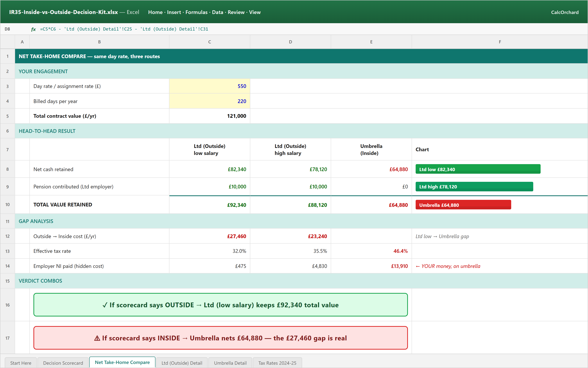Select column C header
588x368 pixels.
click(x=209, y=42)
